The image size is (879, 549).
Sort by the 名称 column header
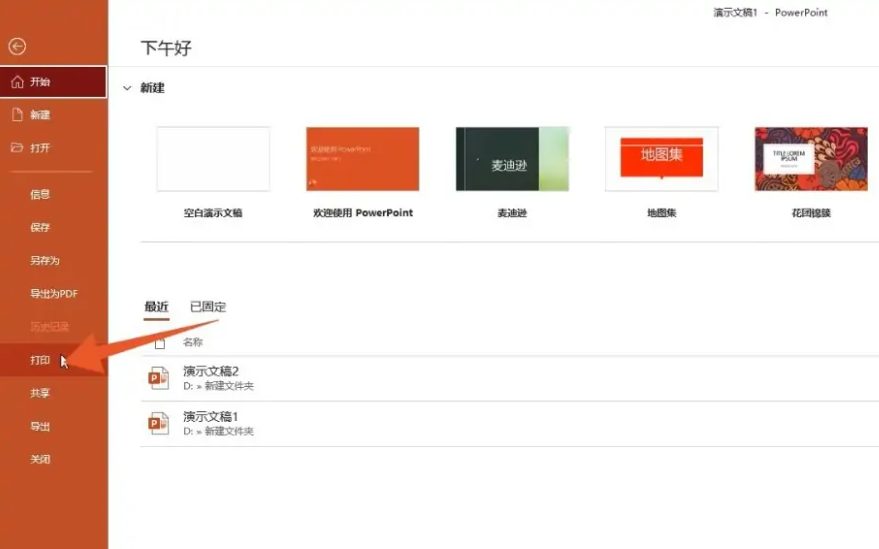[x=193, y=342]
